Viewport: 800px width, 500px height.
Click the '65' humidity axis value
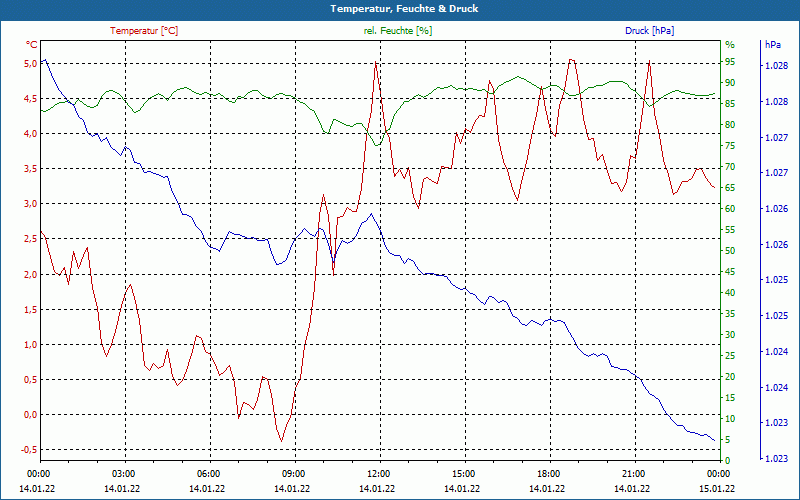pyautogui.click(x=730, y=188)
